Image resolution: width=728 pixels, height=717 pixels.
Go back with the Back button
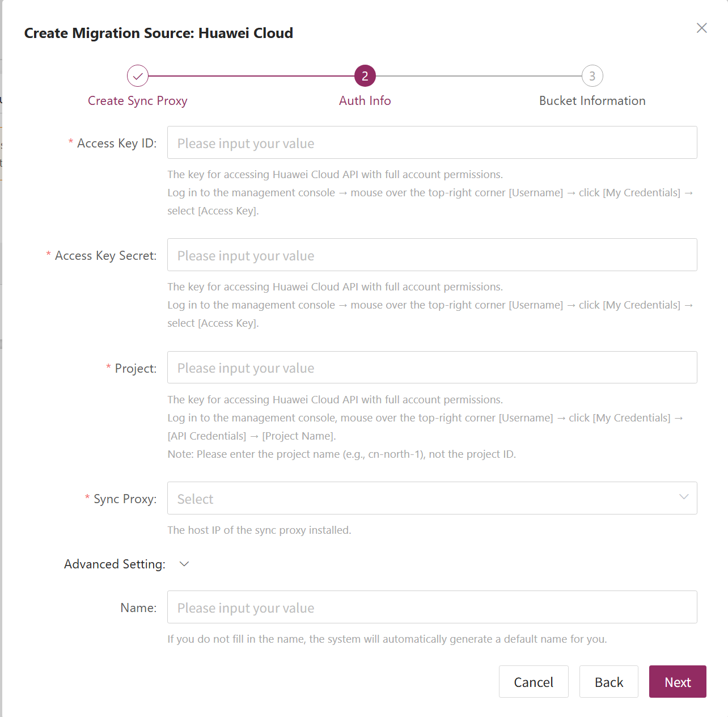click(x=608, y=682)
